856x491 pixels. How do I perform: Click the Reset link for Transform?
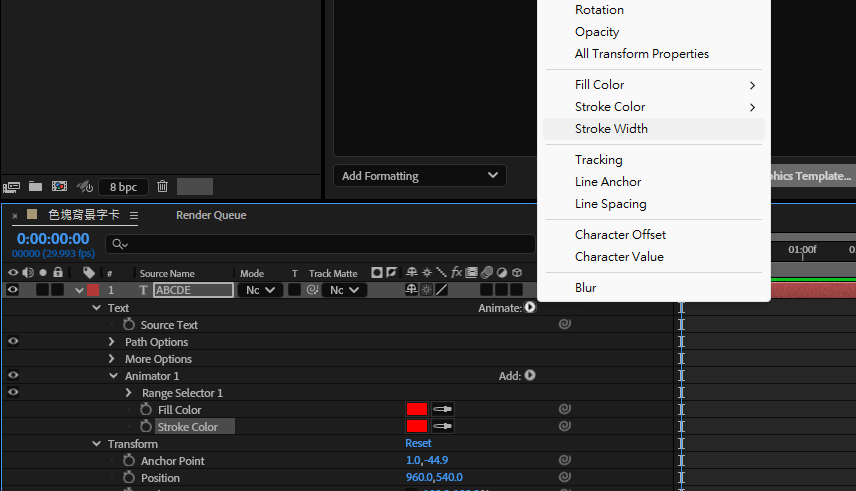(x=418, y=444)
